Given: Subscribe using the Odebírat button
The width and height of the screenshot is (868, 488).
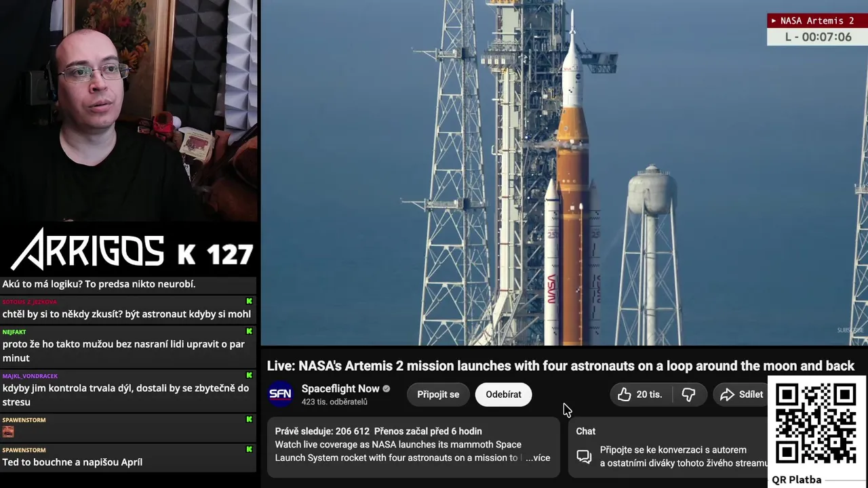Looking at the screenshot, I should tap(503, 394).
